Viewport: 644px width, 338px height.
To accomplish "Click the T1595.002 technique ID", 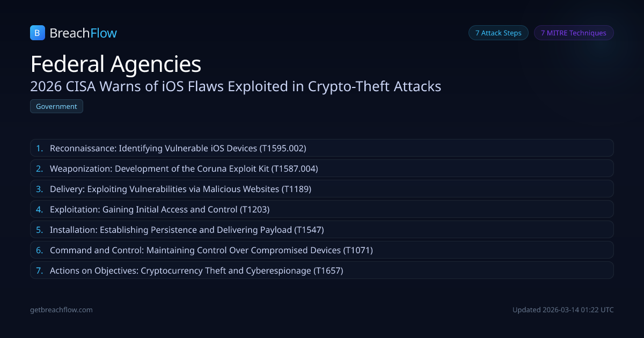I will tap(283, 148).
